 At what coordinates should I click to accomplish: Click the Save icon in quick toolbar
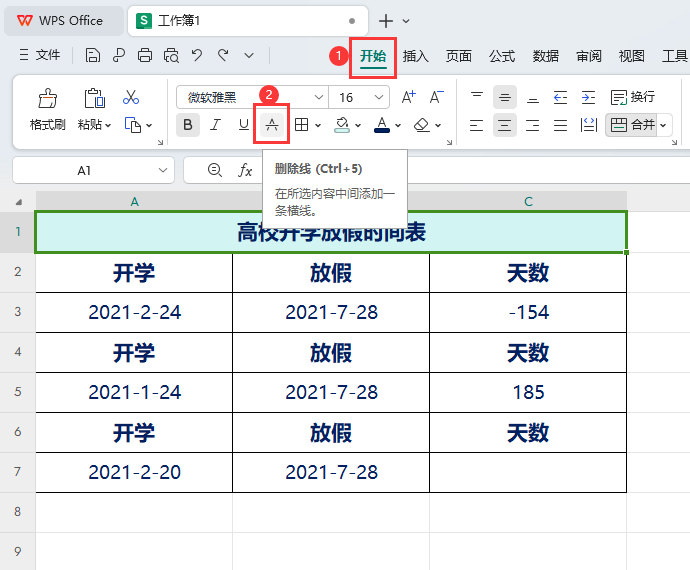tap(92, 55)
